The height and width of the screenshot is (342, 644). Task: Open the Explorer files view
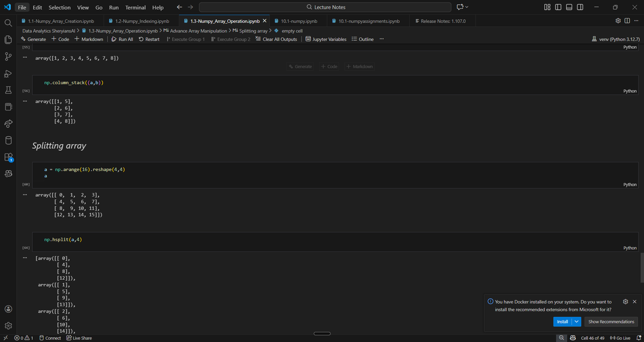[8, 40]
